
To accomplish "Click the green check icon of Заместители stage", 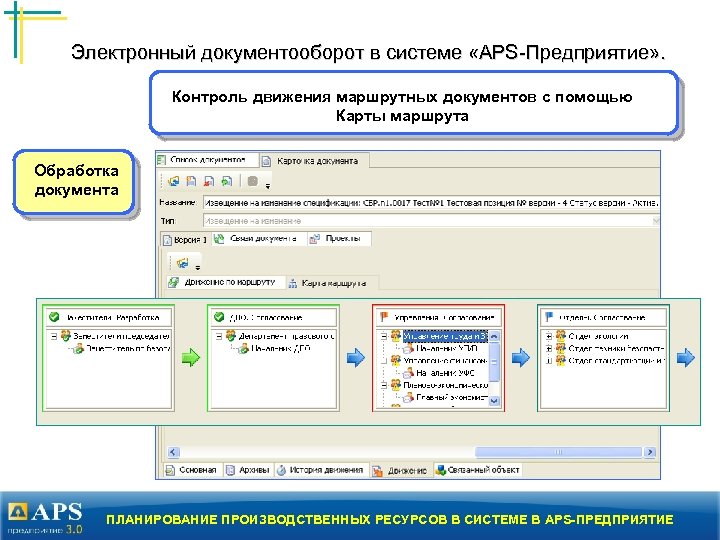I will (x=54, y=317).
